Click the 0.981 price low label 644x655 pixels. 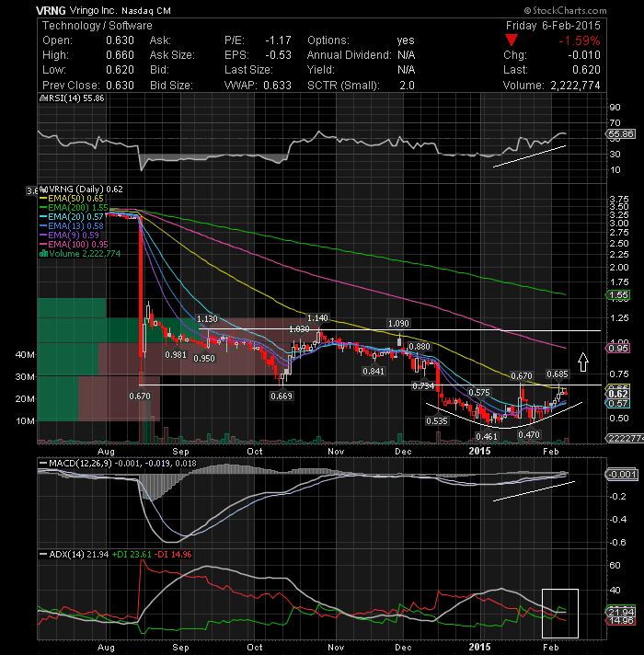click(176, 355)
